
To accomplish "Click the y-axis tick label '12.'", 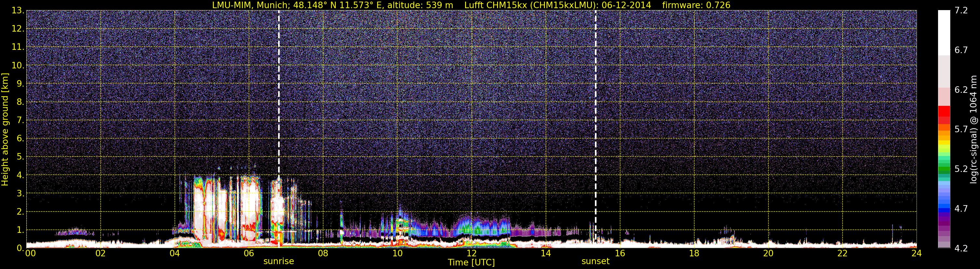I will (x=18, y=29).
